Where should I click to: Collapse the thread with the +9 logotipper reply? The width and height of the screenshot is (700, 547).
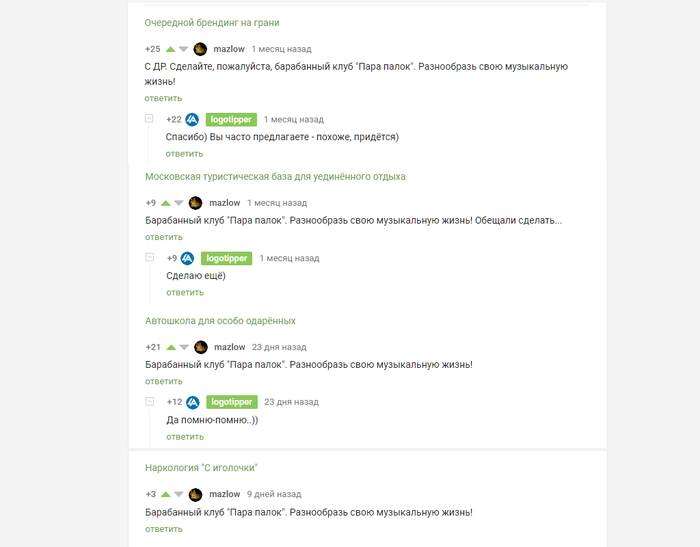click(149, 257)
